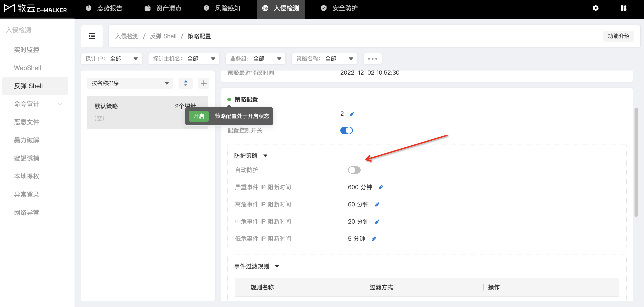Click the plus icon to add strategy
This screenshot has width=644, height=307.
point(204,83)
